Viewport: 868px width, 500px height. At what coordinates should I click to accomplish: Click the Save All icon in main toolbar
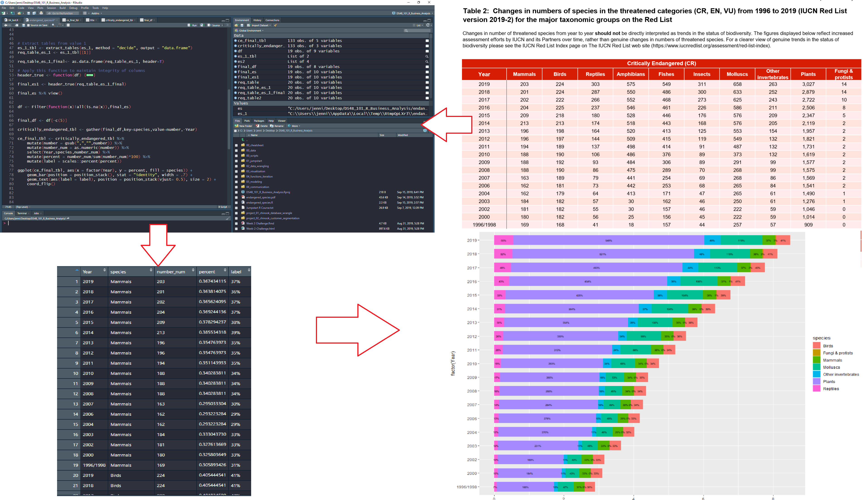pos(34,13)
